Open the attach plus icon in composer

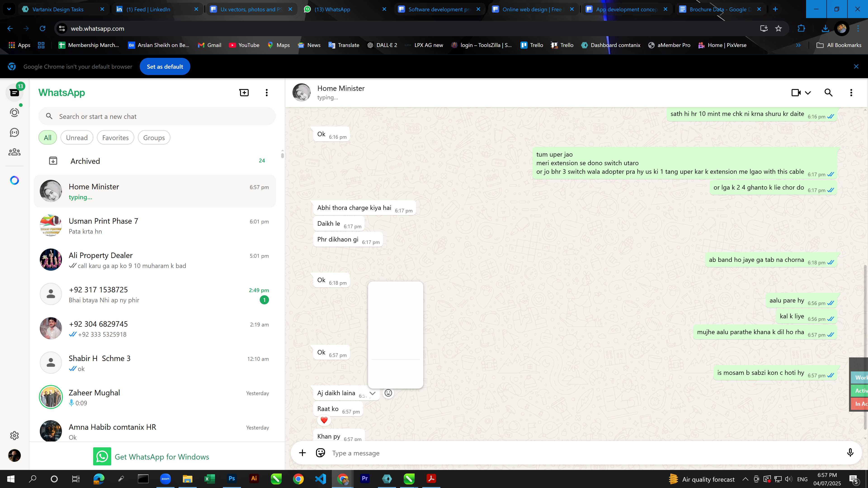click(302, 453)
